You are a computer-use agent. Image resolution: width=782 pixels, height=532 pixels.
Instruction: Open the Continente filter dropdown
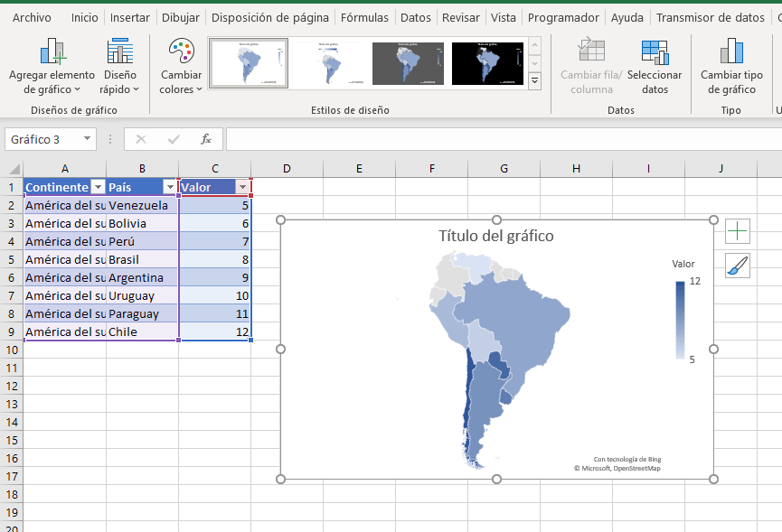pyautogui.click(x=99, y=187)
